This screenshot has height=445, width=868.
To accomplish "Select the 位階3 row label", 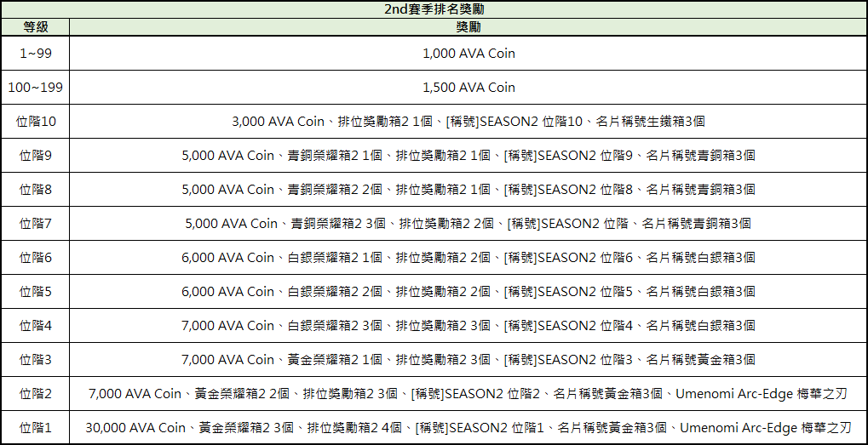I will pyautogui.click(x=35, y=359).
